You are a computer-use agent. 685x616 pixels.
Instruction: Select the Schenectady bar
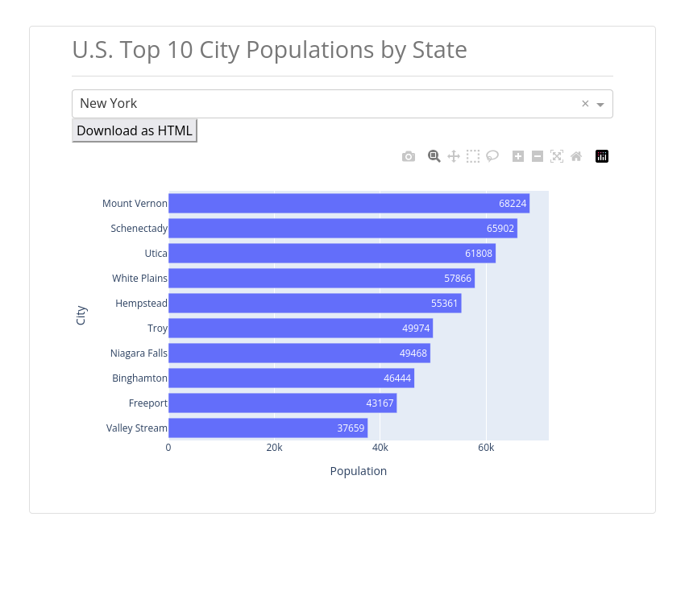tap(343, 229)
